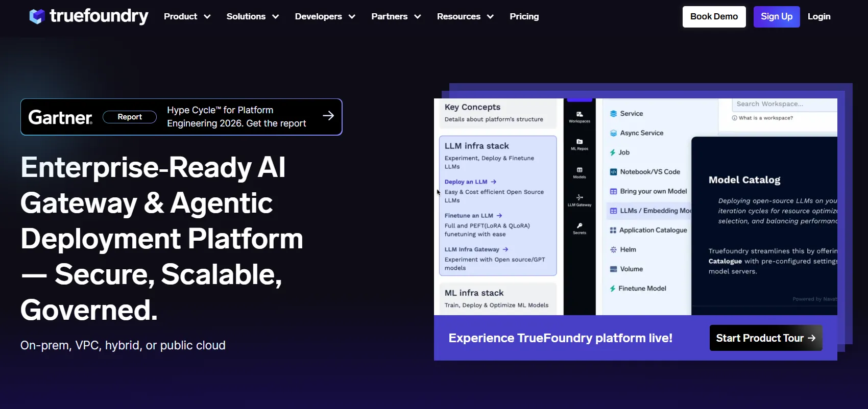Expand the Resources dropdown chevron
The width and height of the screenshot is (868, 409).
[490, 17]
